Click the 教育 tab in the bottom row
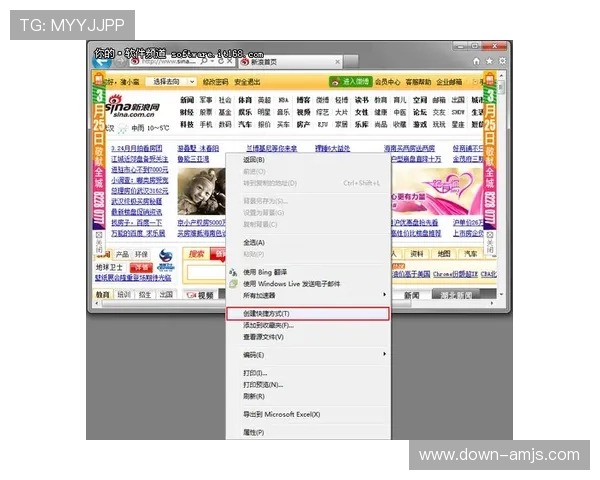The height and width of the screenshot is (480, 600). (x=103, y=295)
